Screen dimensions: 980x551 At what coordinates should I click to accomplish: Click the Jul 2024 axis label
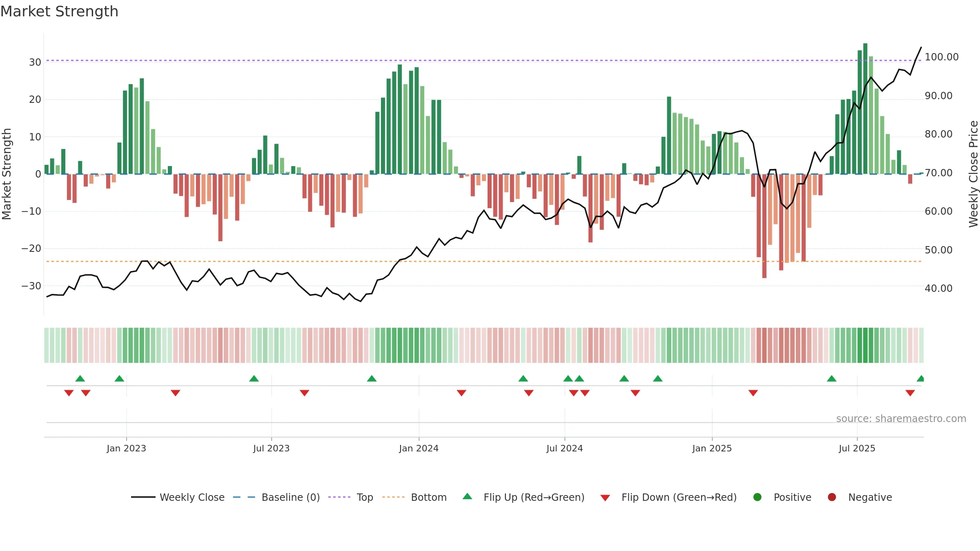coord(565,448)
